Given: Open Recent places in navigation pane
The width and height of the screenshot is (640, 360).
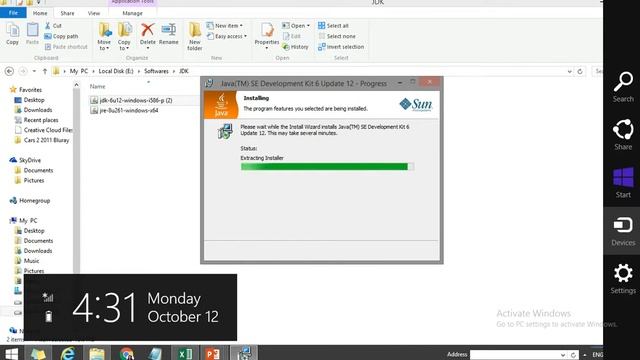Looking at the screenshot, I should 36,120.
